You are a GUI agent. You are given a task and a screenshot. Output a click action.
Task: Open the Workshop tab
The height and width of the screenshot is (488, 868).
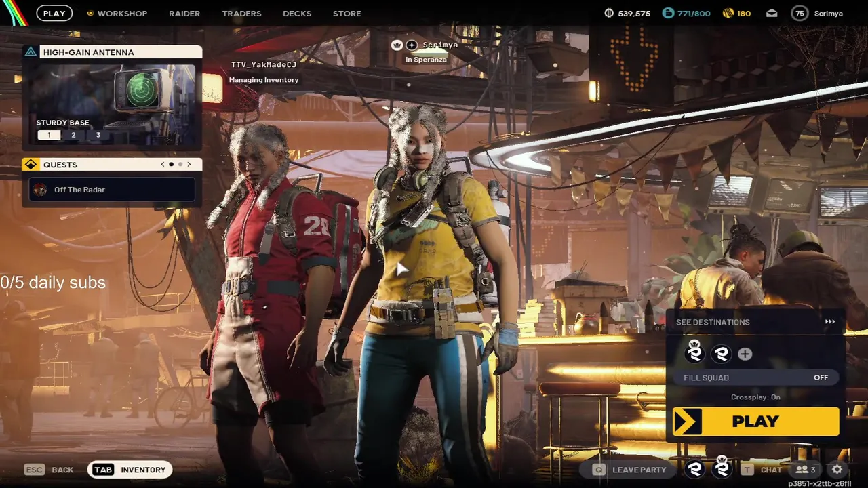tap(122, 14)
